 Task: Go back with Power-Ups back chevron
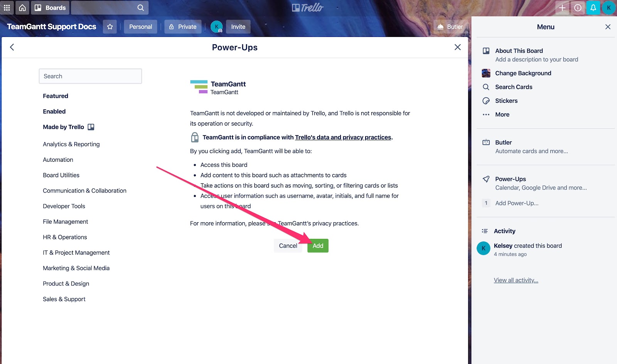point(12,47)
